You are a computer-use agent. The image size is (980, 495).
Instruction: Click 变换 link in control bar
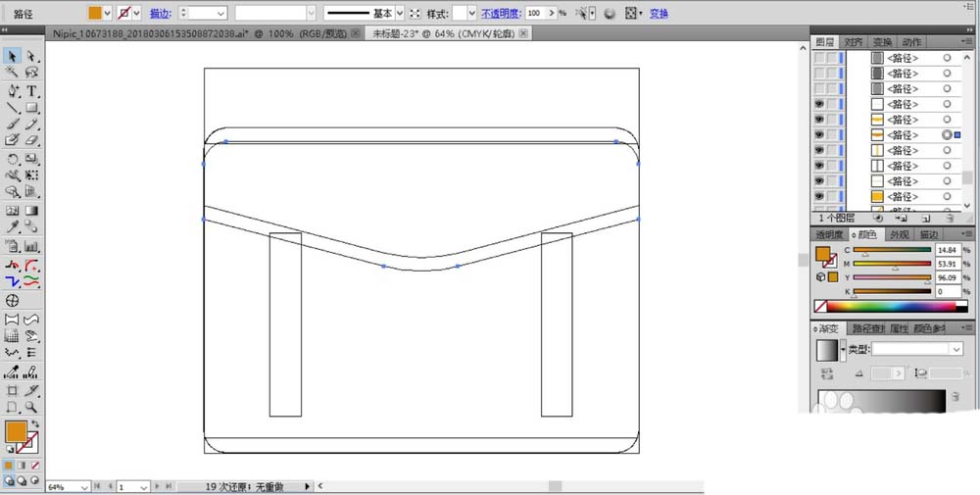point(659,13)
